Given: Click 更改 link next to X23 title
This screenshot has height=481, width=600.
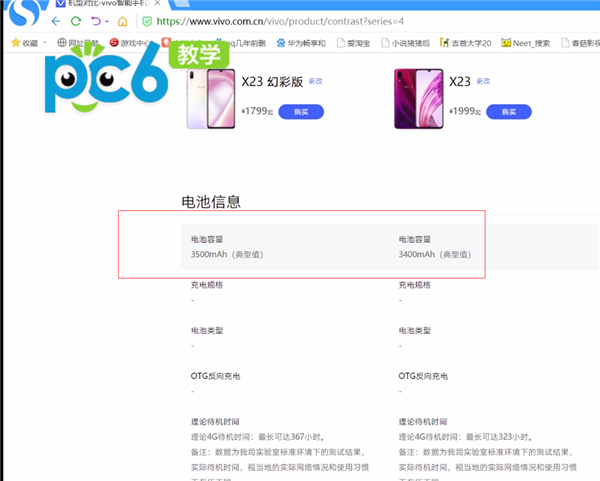Looking at the screenshot, I should pos(483,81).
